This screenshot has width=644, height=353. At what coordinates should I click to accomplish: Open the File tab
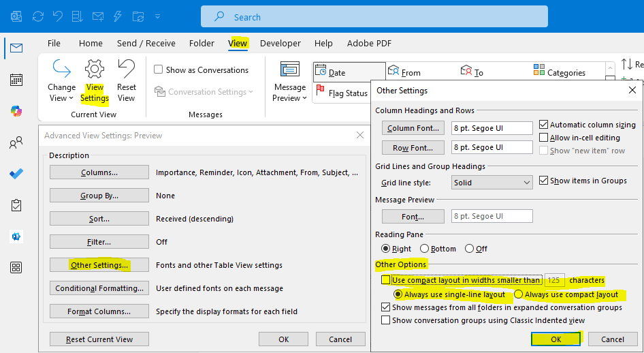(x=54, y=43)
